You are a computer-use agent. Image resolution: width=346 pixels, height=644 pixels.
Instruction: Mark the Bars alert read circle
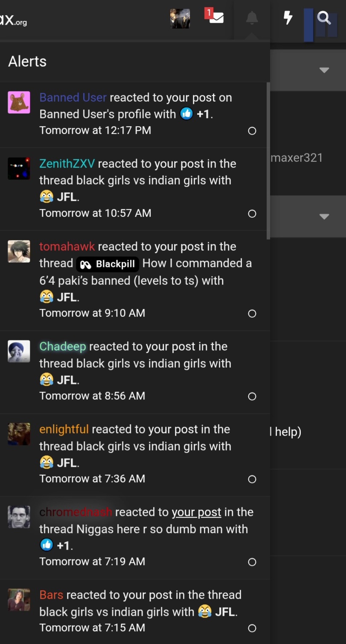(x=252, y=628)
